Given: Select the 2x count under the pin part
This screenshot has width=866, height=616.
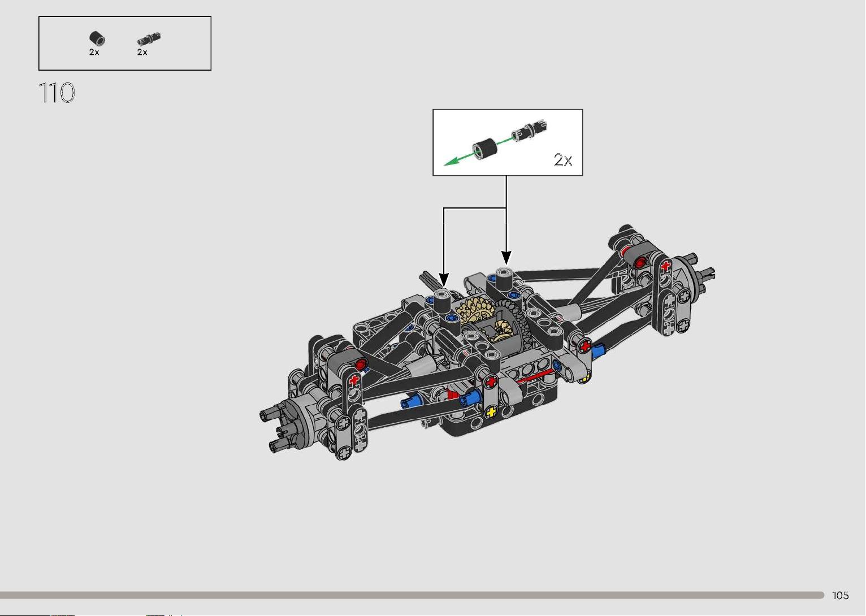Looking at the screenshot, I should click(x=142, y=52).
